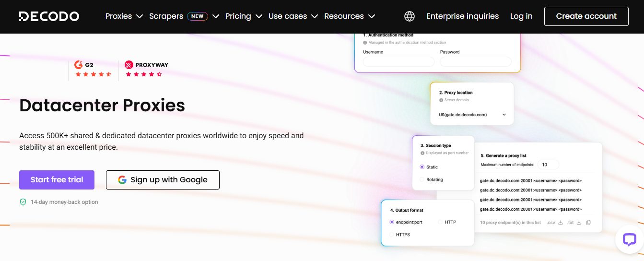
Task: Click the Create account button
Action: [x=586, y=16]
